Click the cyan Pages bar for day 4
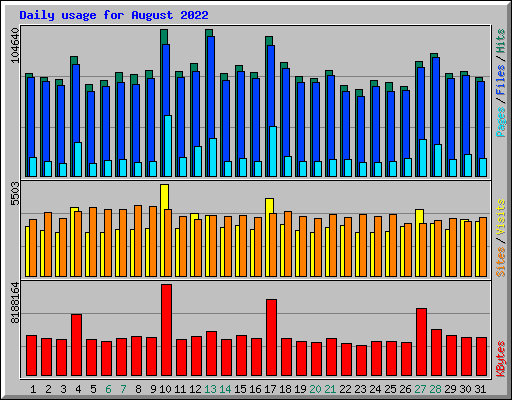512x400 pixels. 78,159
